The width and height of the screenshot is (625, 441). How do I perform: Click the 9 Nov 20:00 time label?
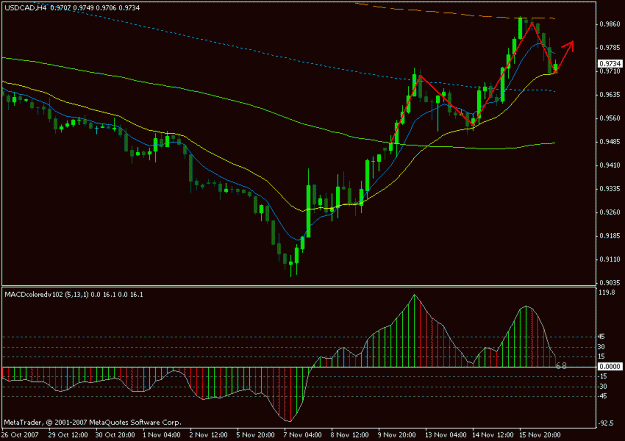coord(397,435)
